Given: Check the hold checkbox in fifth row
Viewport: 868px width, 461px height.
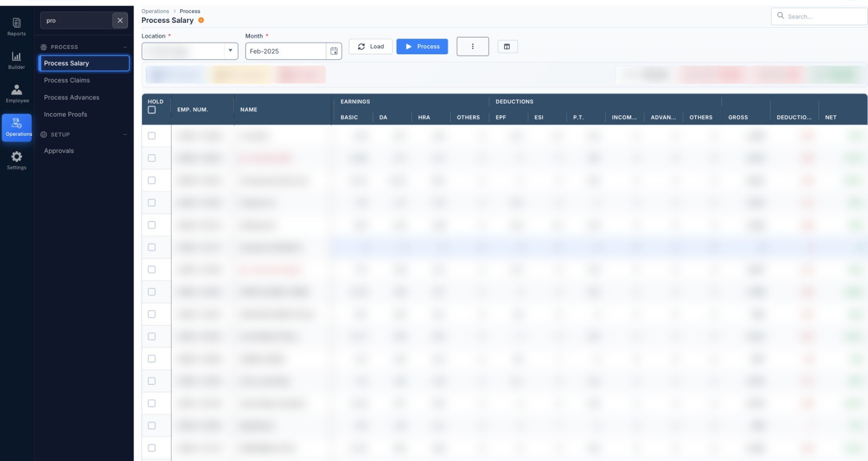Looking at the screenshot, I should (x=152, y=225).
